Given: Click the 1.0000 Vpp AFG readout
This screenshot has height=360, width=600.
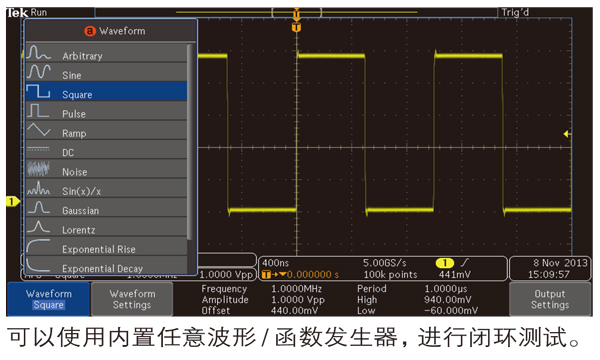Looking at the screenshot, I should 226,275.
